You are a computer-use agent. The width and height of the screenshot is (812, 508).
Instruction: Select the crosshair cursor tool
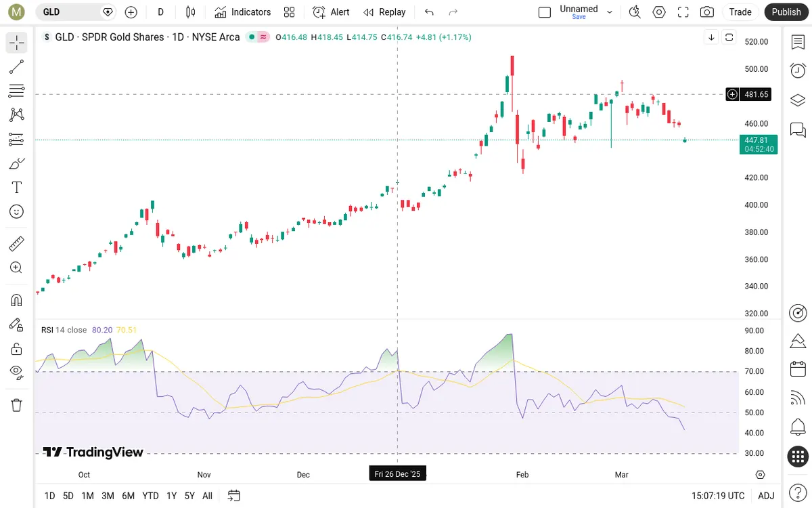pos(17,43)
